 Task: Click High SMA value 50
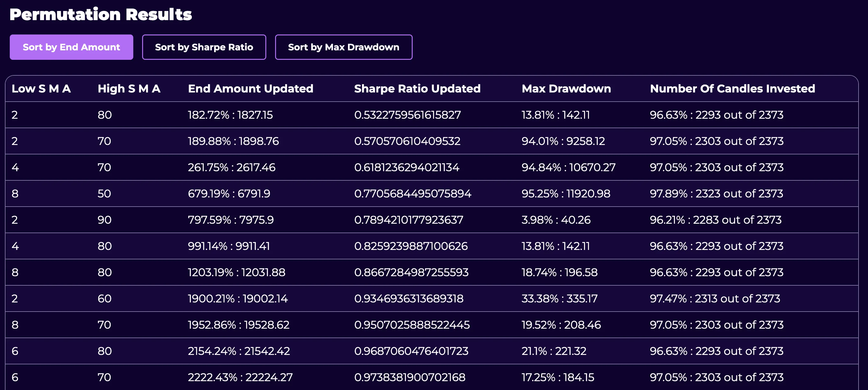(x=104, y=194)
